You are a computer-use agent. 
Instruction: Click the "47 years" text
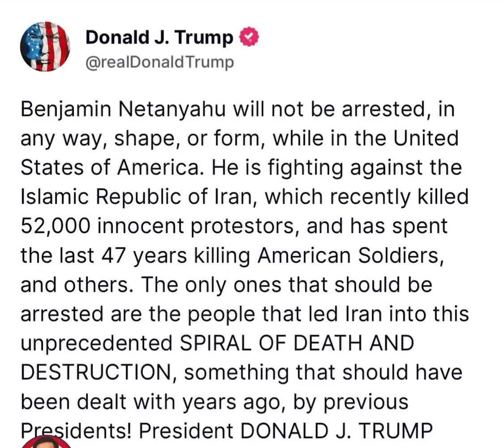pos(144,256)
